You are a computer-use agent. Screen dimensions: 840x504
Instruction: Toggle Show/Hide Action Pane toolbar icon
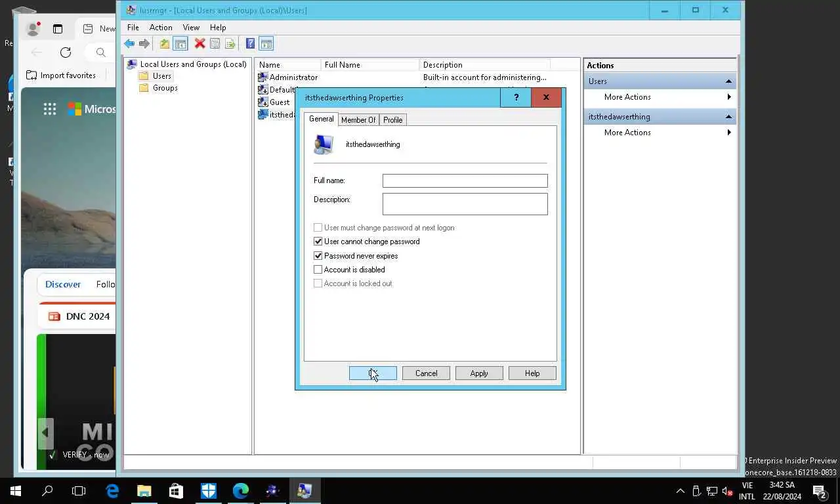pyautogui.click(x=266, y=44)
